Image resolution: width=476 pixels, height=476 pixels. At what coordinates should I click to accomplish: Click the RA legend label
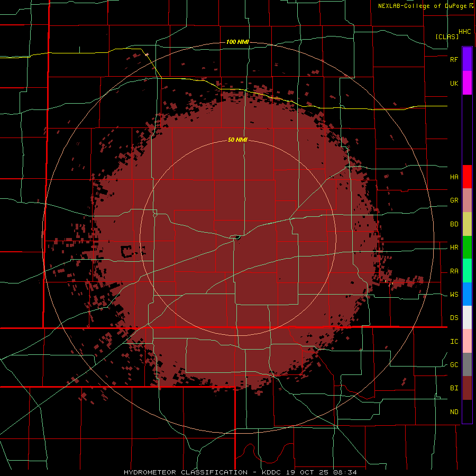pos(454,271)
